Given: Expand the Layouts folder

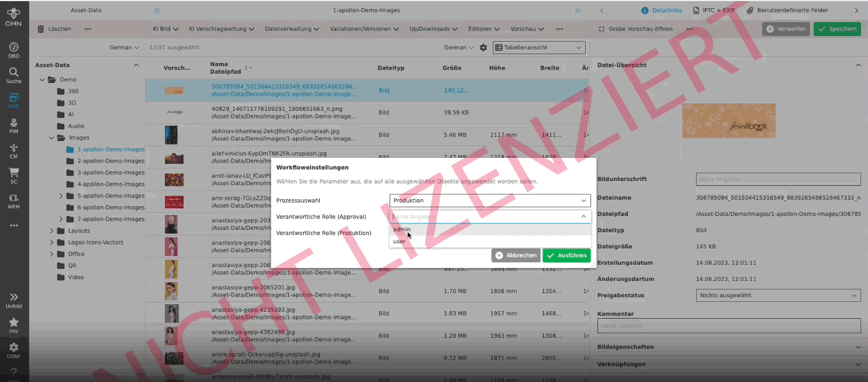Looking at the screenshot, I should click(x=52, y=230).
